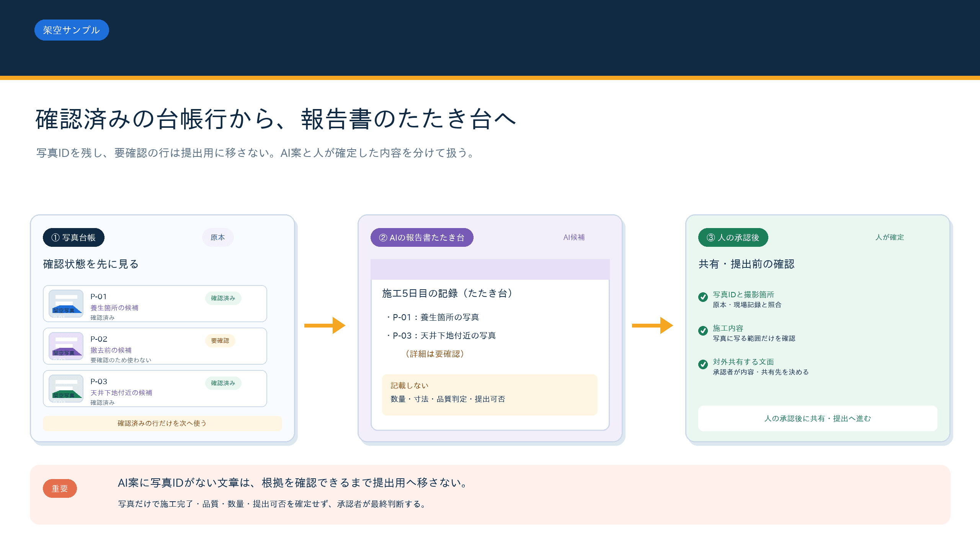
Task: Click the 原本 tag
Action: click(218, 237)
